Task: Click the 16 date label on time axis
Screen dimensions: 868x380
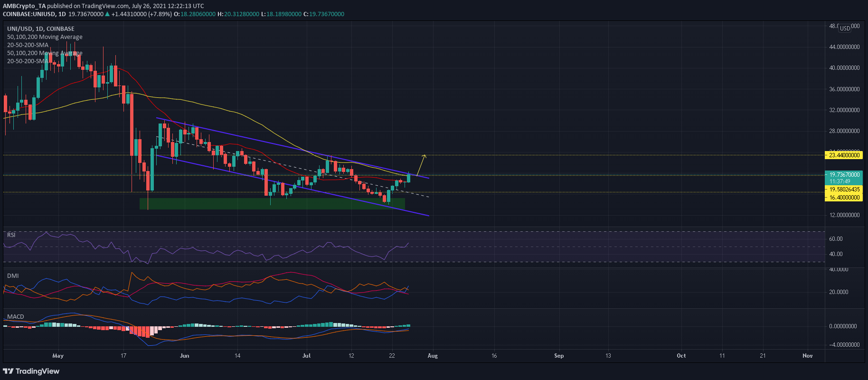Action: pos(494,356)
